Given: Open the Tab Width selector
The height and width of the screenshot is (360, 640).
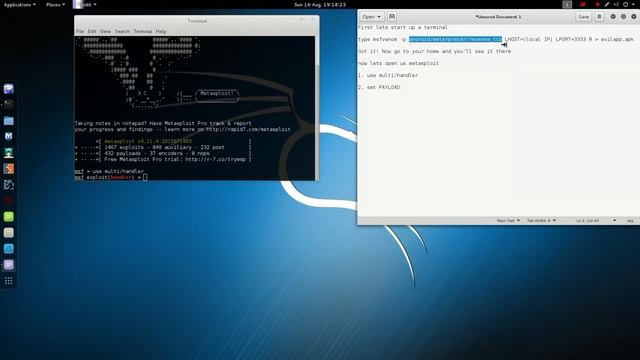Looking at the screenshot, I should (x=541, y=220).
